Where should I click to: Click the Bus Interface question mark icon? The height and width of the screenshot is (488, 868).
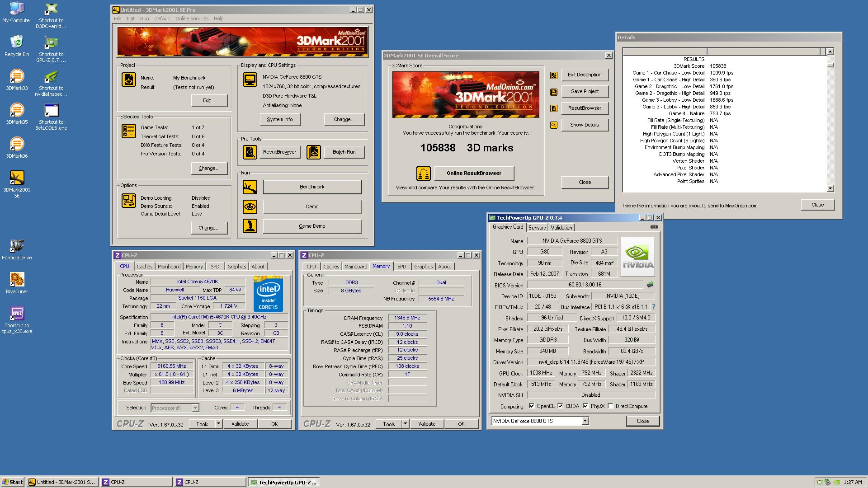(654, 307)
